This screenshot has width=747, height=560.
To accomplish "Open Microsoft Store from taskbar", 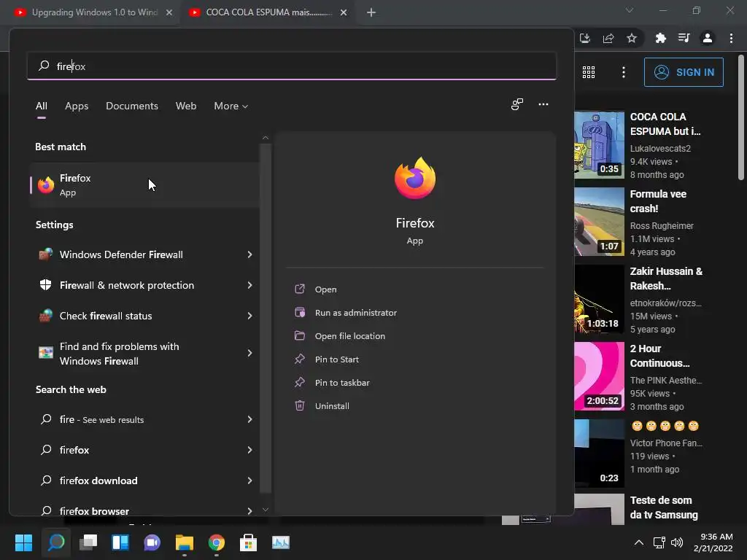I will pos(248,542).
